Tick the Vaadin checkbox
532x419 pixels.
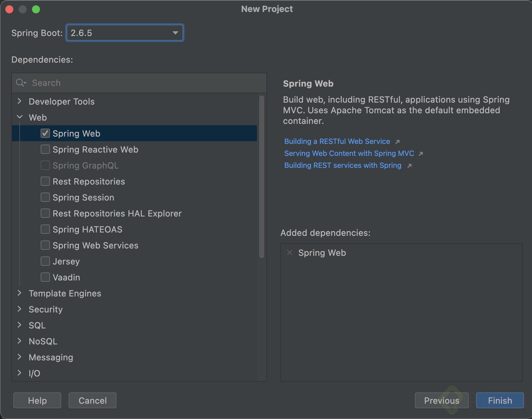pyautogui.click(x=45, y=277)
